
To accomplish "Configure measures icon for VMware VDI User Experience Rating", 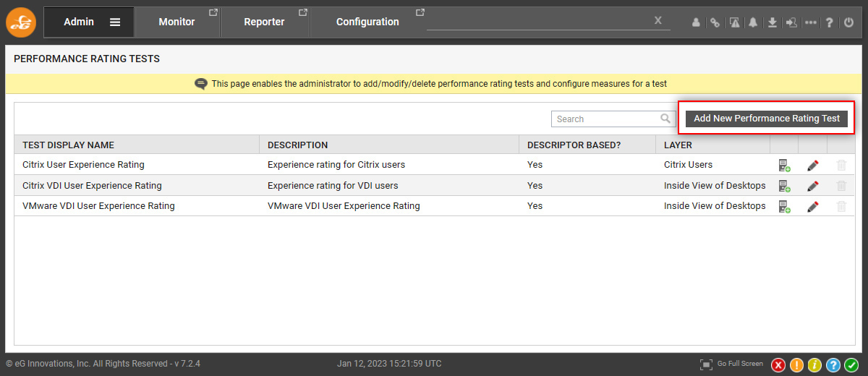I will coord(784,206).
